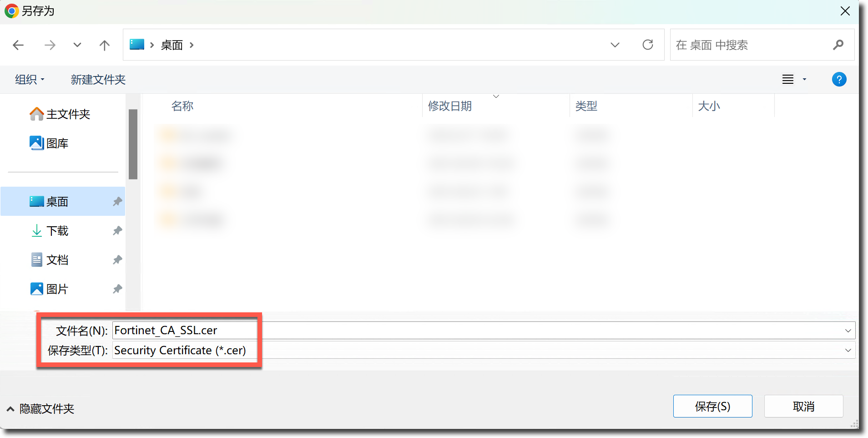Expand the save type dropdown
This screenshot has width=868, height=438.
pyautogui.click(x=848, y=350)
